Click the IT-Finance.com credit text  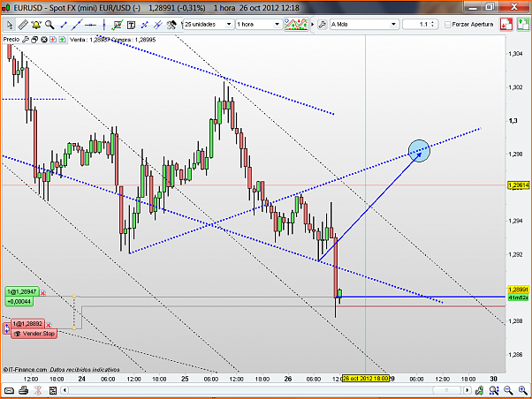[25, 370]
